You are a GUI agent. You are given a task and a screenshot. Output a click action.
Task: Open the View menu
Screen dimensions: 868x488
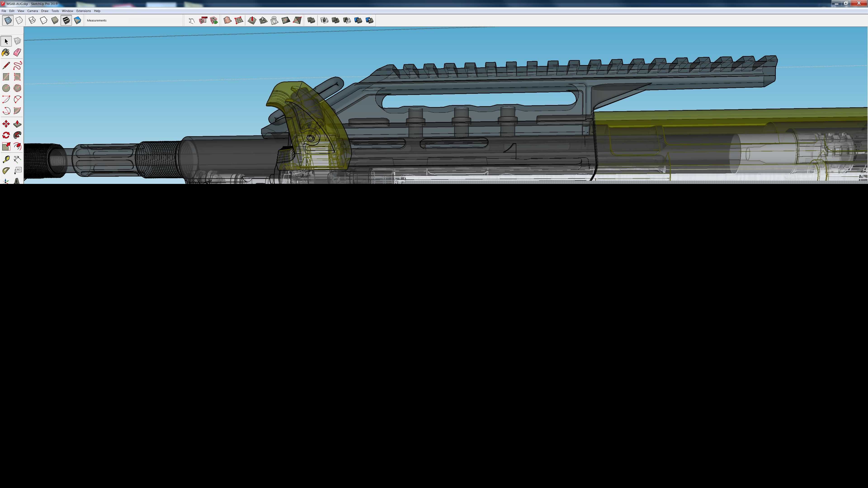pyautogui.click(x=21, y=11)
